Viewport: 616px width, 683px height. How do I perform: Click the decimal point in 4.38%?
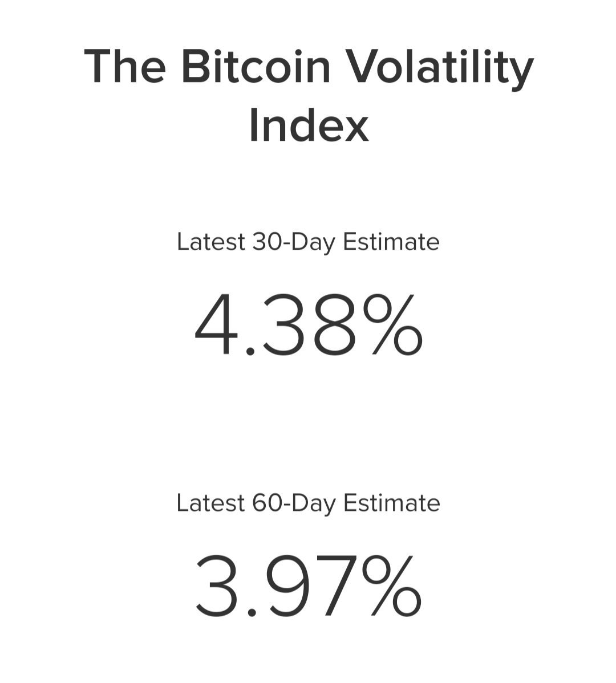tap(250, 351)
